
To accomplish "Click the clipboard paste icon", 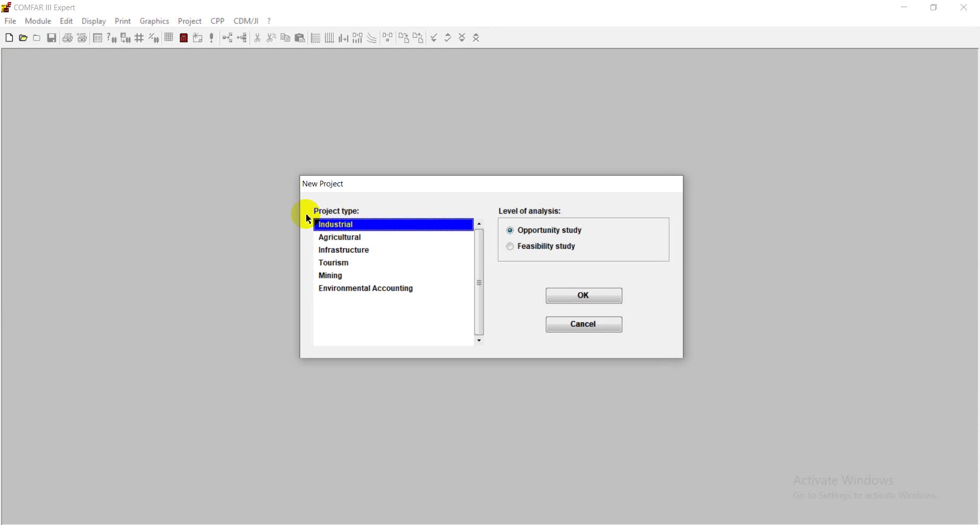I will [300, 38].
